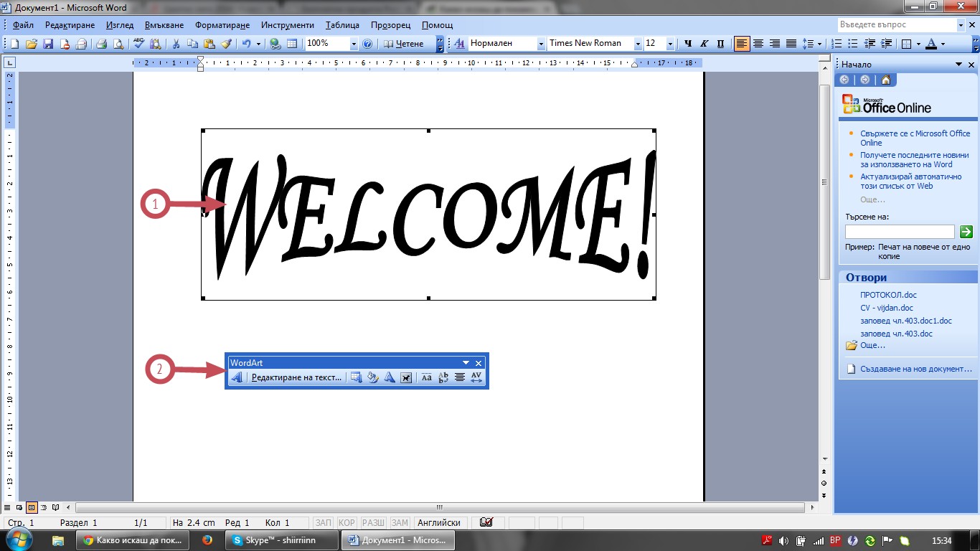Toggle underline (П) formatting
Screen dimensions: 980x551
tap(720, 44)
